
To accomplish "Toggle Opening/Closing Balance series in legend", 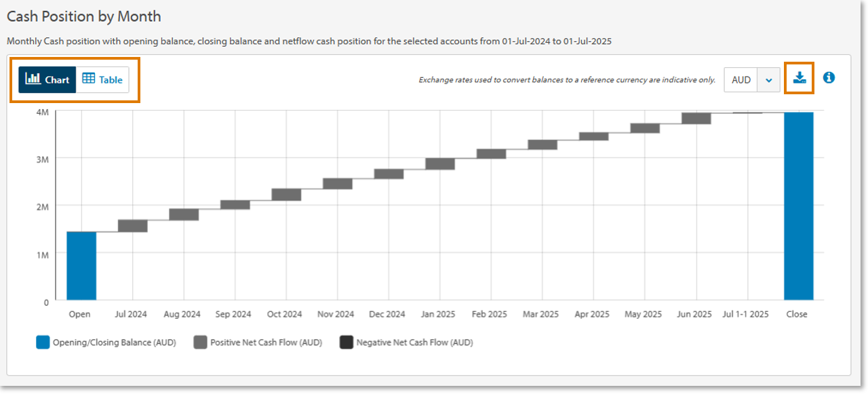I will click(x=78, y=342).
